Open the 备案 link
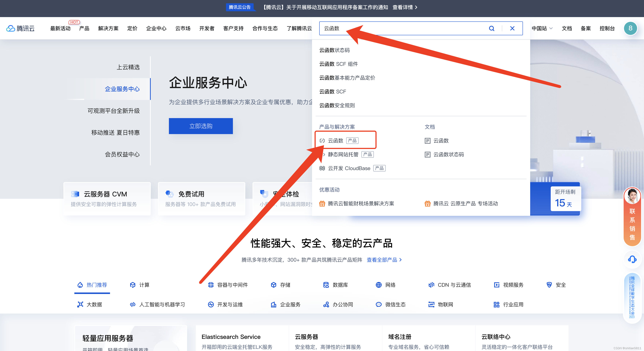Image resolution: width=644 pixels, height=351 pixels. click(x=585, y=28)
